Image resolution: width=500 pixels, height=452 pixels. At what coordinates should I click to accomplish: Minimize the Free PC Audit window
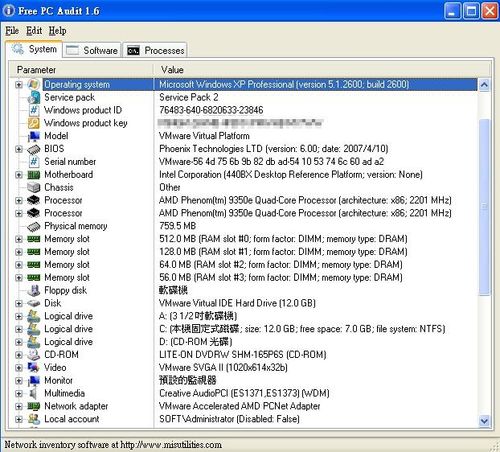pyautogui.click(x=453, y=11)
